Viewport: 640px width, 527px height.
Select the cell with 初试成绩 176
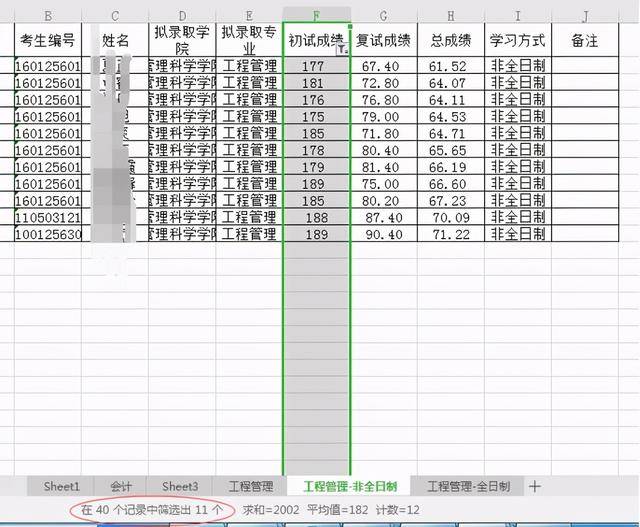pyautogui.click(x=316, y=99)
